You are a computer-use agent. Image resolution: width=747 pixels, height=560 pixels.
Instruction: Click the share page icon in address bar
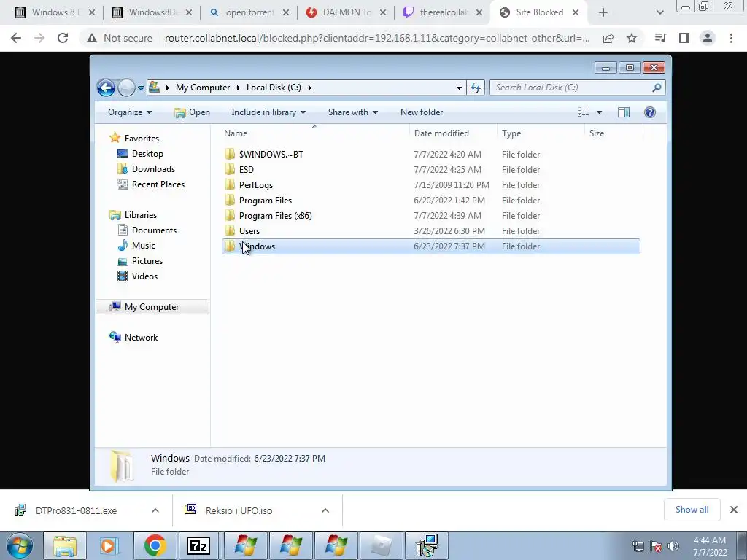(608, 38)
